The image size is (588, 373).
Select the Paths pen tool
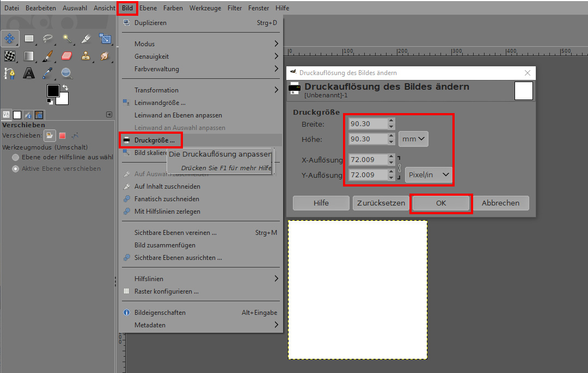pos(10,73)
